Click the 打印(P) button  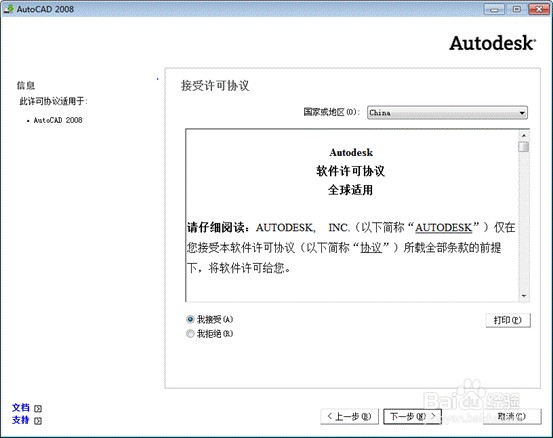(508, 320)
